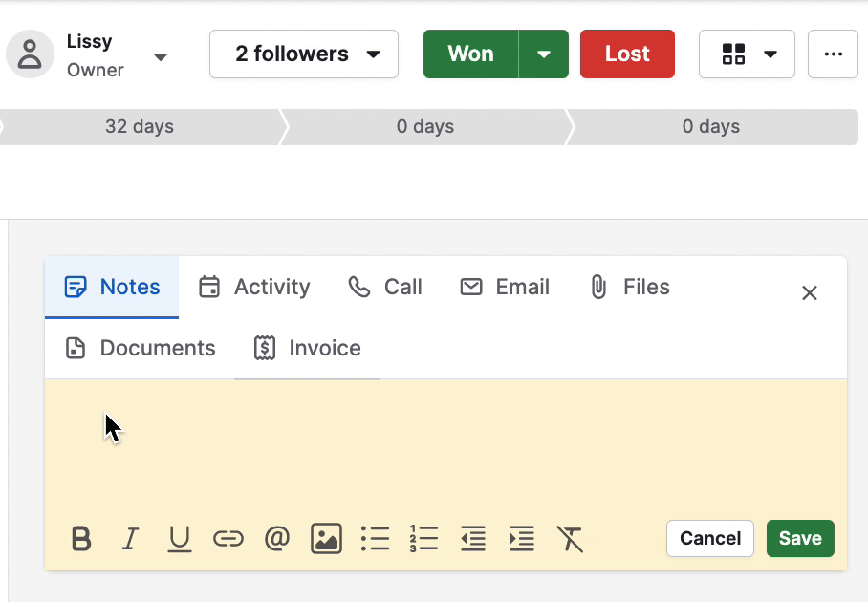Open the Documents tab
The width and height of the screenshot is (868, 602).
pyautogui.click(x=141, y=348)
